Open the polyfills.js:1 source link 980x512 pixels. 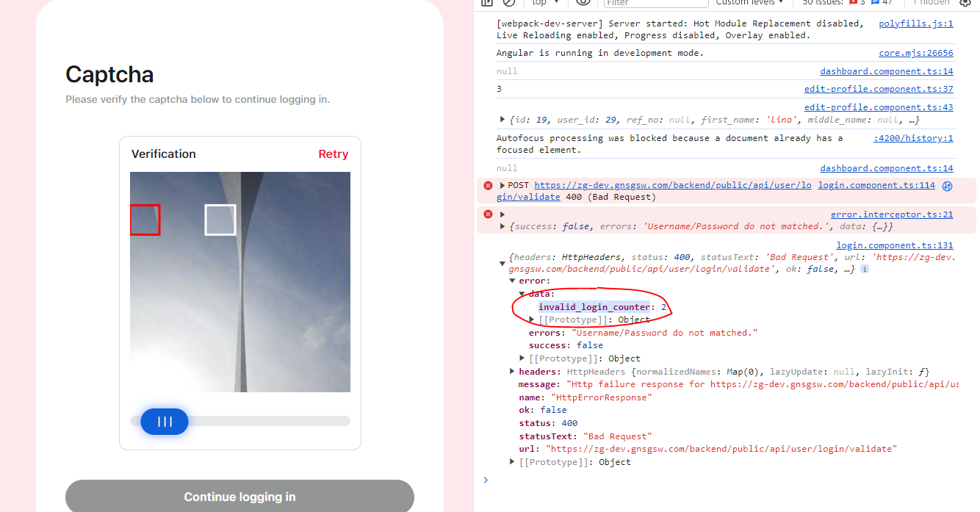[x=915, y=24]
